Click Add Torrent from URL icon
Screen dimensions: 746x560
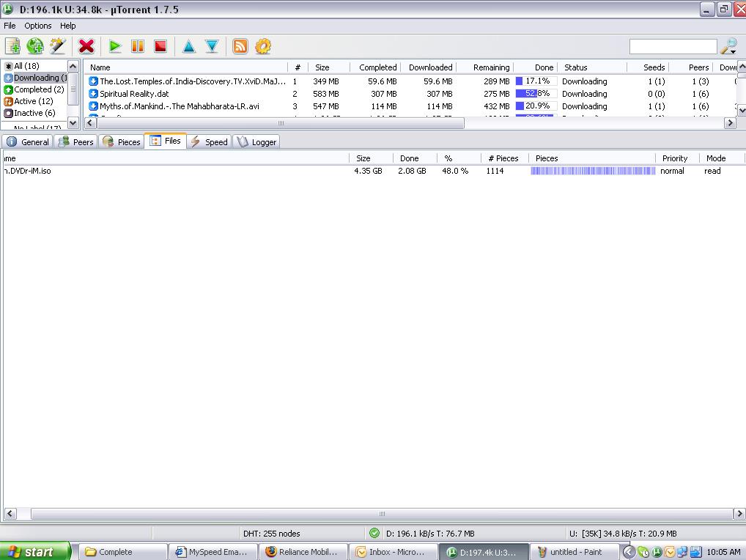(35, 46)
